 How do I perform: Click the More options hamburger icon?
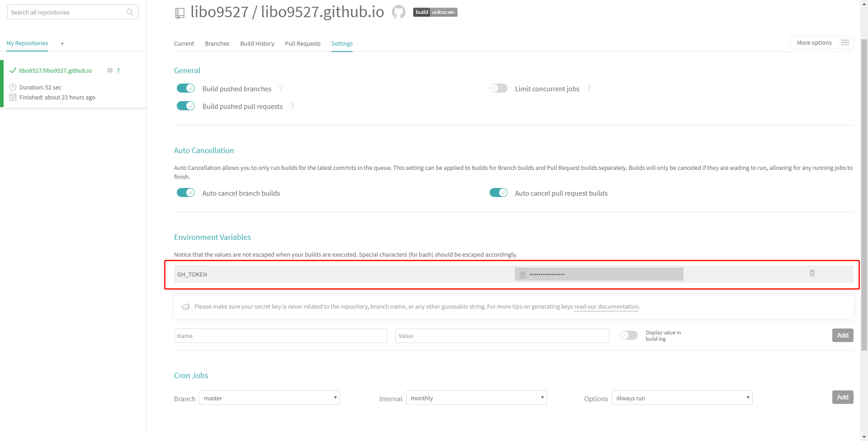[845, 42]
